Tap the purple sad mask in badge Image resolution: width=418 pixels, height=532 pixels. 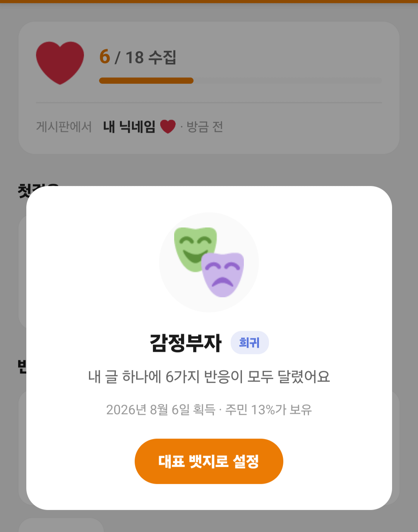(x=223, y=275)
